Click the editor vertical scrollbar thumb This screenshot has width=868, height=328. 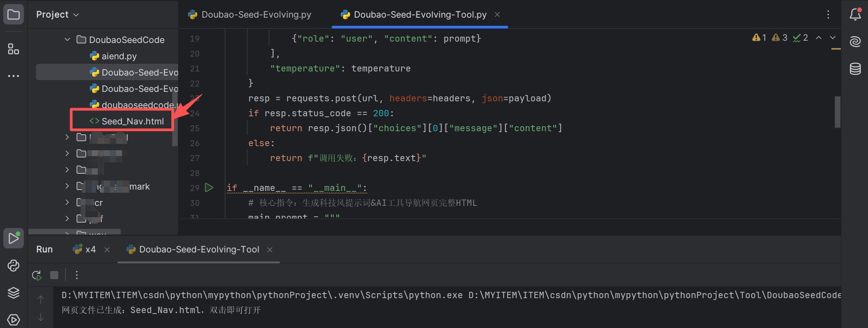[x=837, y=112]
